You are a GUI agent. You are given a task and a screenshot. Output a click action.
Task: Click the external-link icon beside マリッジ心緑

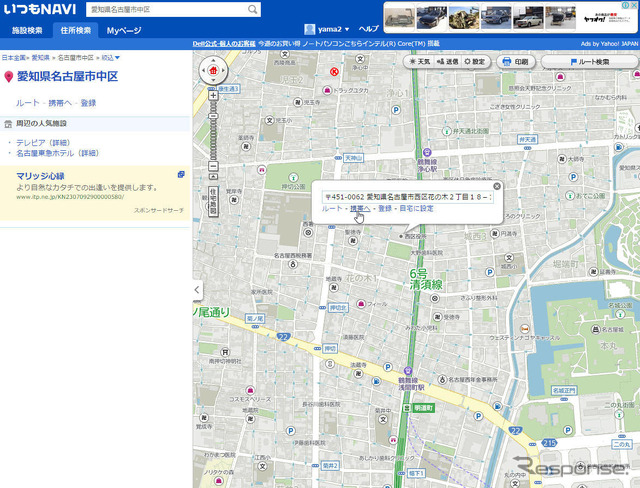(x=181, y=174)
